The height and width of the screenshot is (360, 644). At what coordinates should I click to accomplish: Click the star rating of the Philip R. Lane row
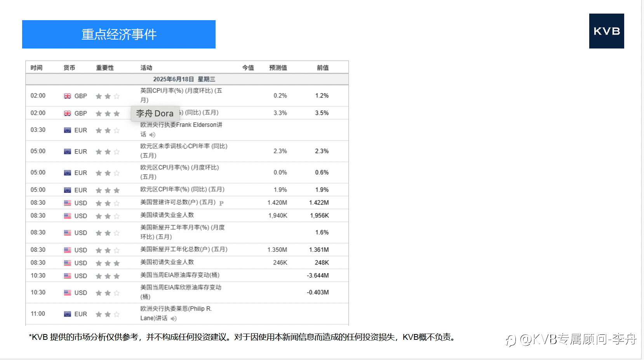pyautogui.click(x=108, y=314)
